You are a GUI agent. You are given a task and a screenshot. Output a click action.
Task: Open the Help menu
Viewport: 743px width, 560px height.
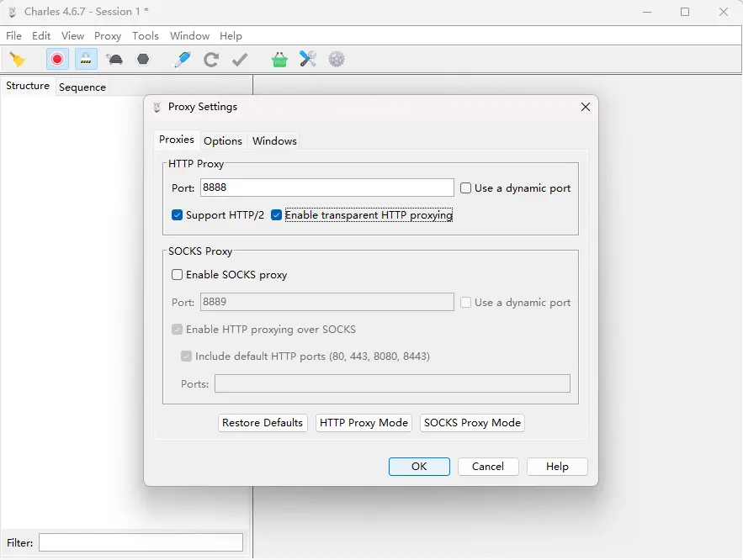(231, 36)
